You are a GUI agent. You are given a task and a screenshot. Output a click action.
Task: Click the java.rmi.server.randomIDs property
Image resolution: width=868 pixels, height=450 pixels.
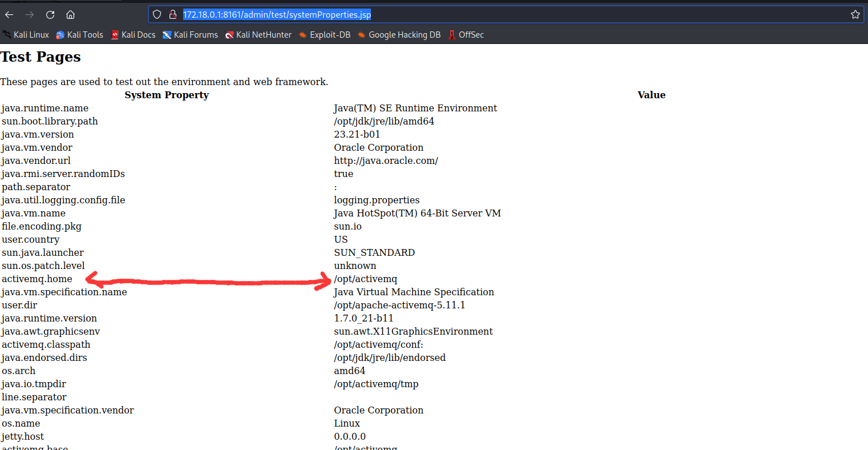(x=63, y=174)
